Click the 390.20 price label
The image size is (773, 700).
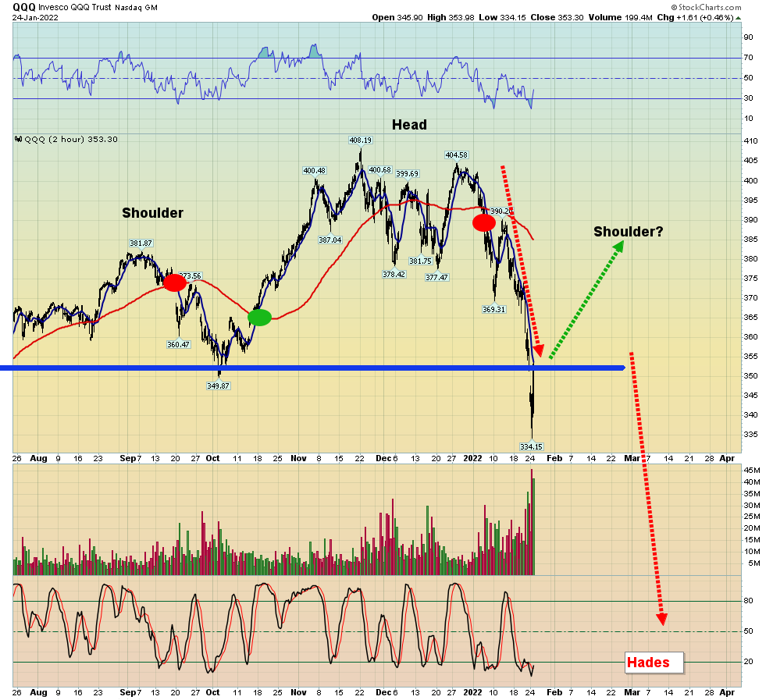point(501,211)
